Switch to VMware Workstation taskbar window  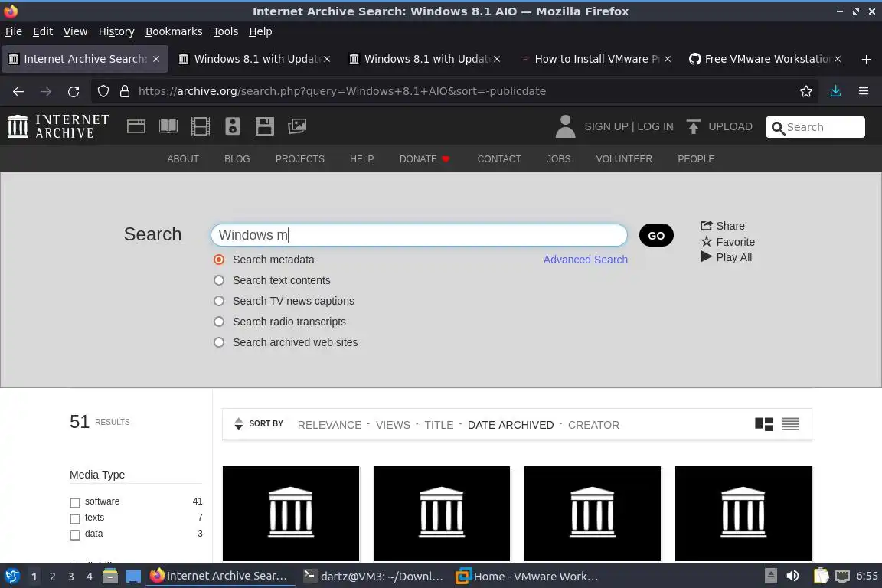[527, 577]
